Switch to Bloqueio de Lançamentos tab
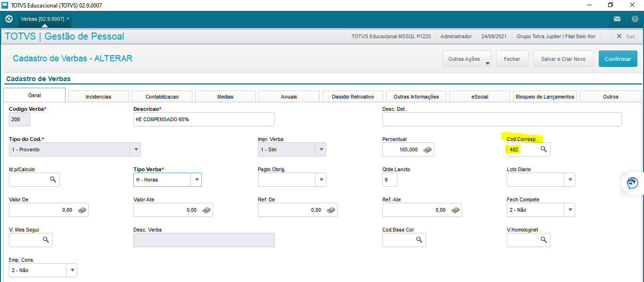The height and width of the screenshot is (282, 644). pyautogui.click(x=545, y=97)
